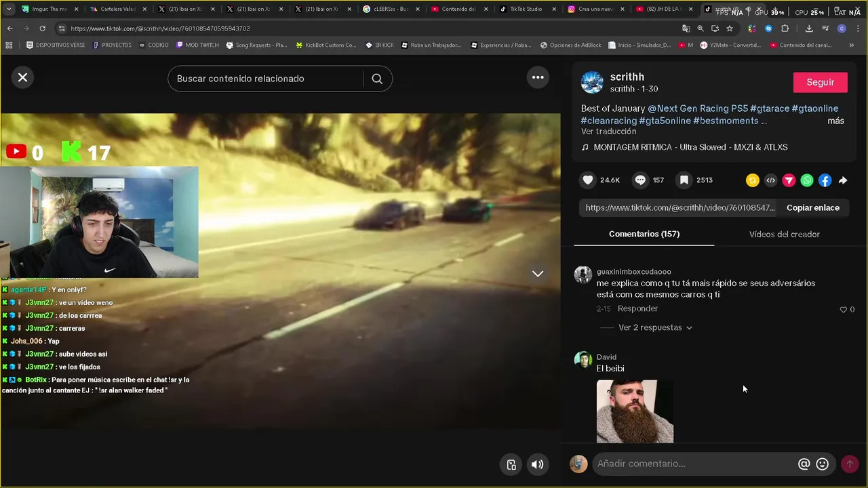Save video with bookmark icon
The height and width of the screenshot is (488, 868).
coord(684,180)
